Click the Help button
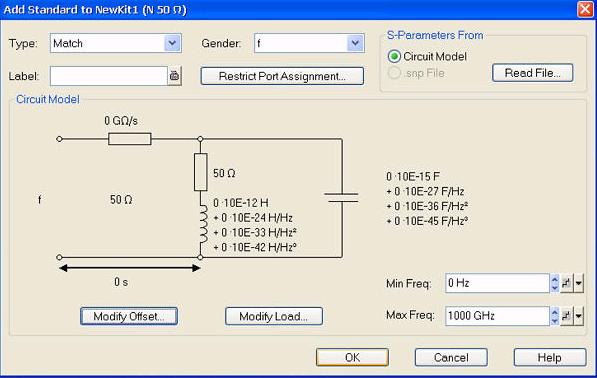Image resolution: width=597 pixels, height=378 pixels. (550, 357)
